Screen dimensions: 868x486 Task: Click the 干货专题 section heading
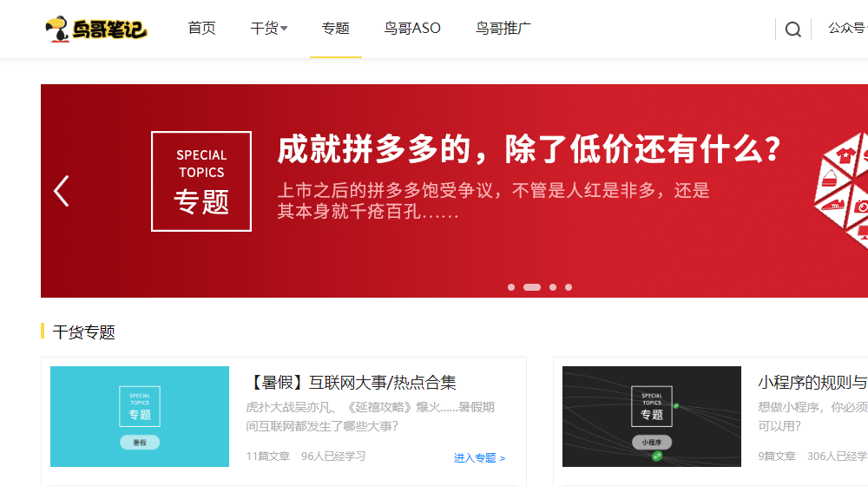coord(83,332)
